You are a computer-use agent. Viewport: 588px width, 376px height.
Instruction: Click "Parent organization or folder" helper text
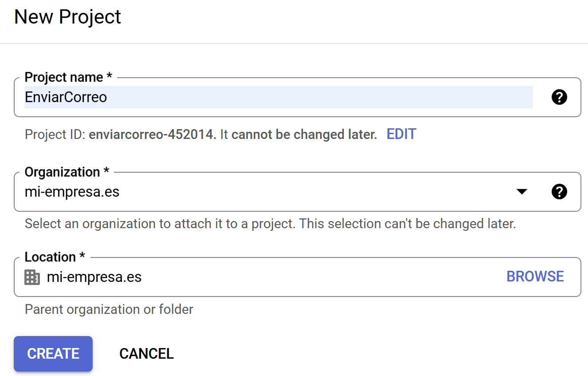coord(109,309)
